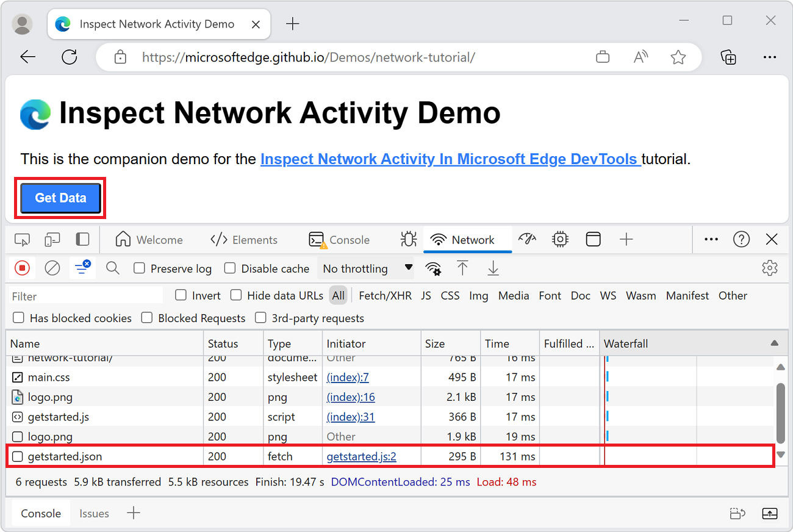
Task: Click the Get Data button
Action: [60, 198]
